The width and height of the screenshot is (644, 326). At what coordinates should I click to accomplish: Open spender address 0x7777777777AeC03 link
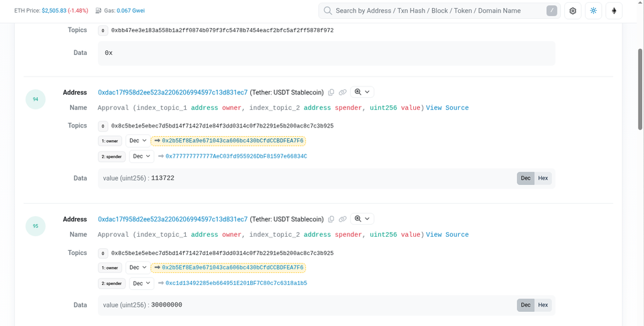[x=236, y=156]
